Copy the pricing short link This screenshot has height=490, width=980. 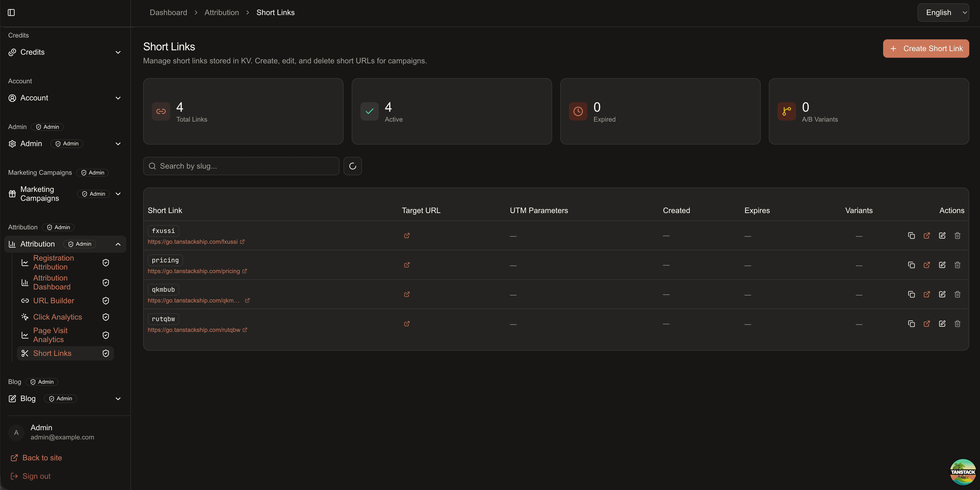click(x=911, y=265)
